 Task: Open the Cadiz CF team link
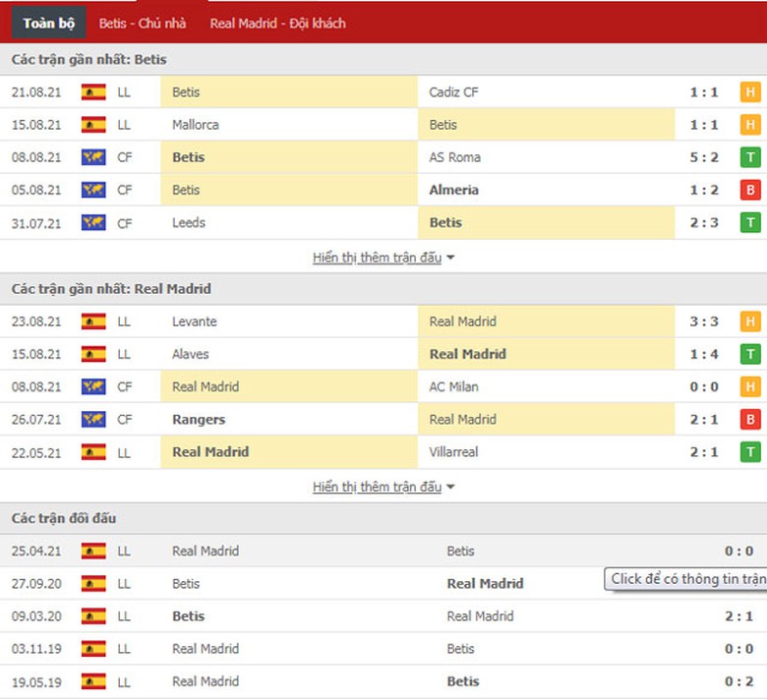click(x=453, y=92)
